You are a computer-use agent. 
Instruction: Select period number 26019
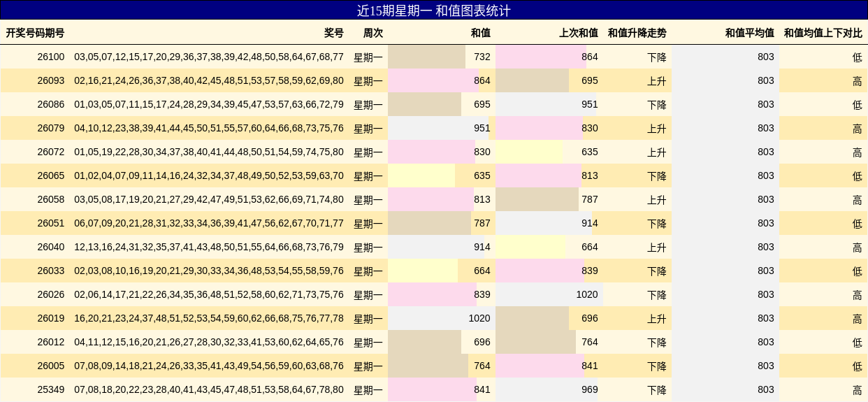tap(51, 318)
